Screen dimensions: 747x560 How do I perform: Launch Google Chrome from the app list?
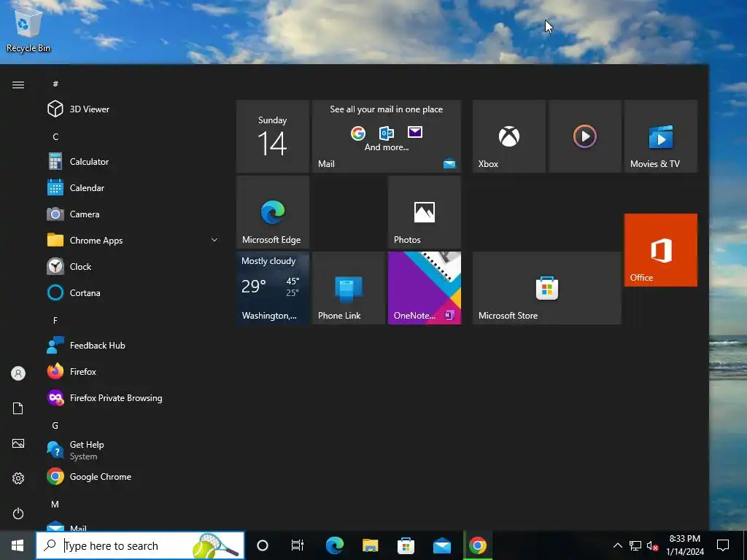(133, 476)
